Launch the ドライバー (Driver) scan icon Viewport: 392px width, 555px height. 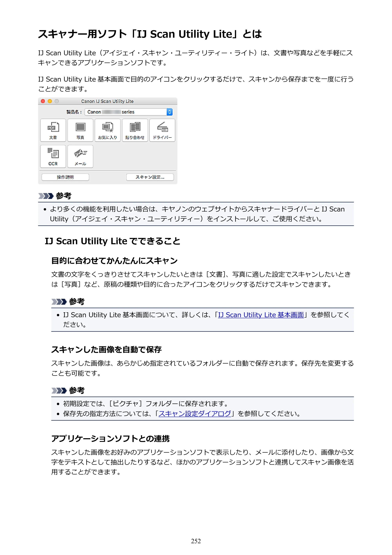click(162, 130)
